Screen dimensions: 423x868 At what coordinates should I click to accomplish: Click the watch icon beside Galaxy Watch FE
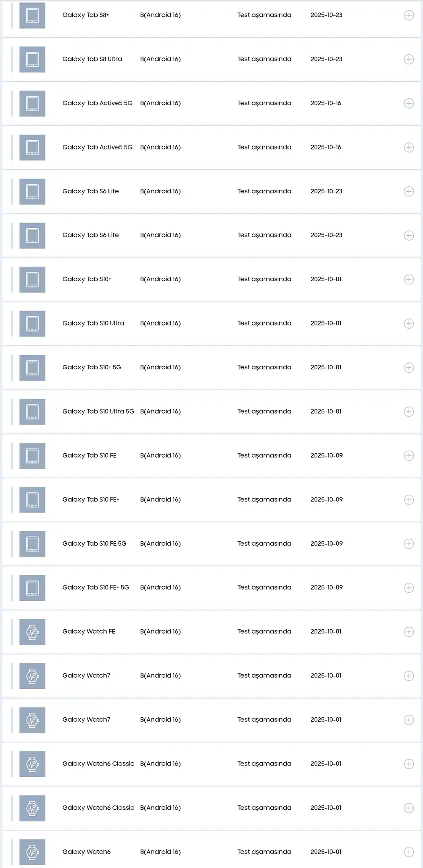pos(32,632)
